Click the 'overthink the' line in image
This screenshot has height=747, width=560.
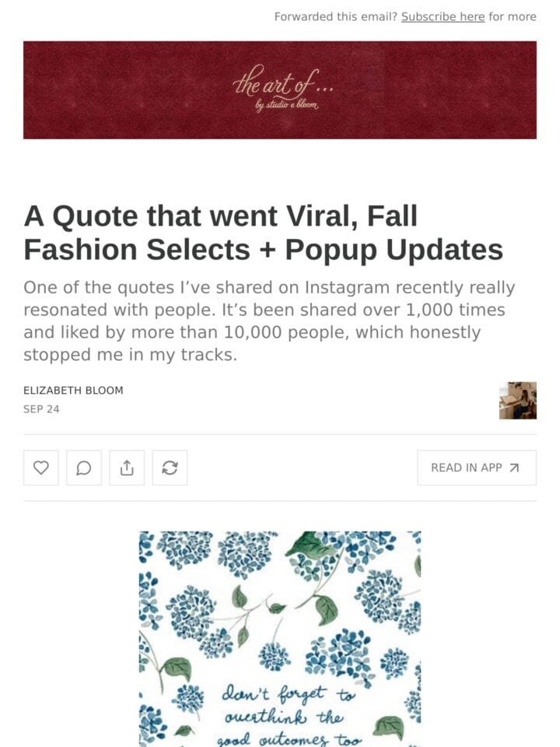pyautogui.click(x=283, y=717)
